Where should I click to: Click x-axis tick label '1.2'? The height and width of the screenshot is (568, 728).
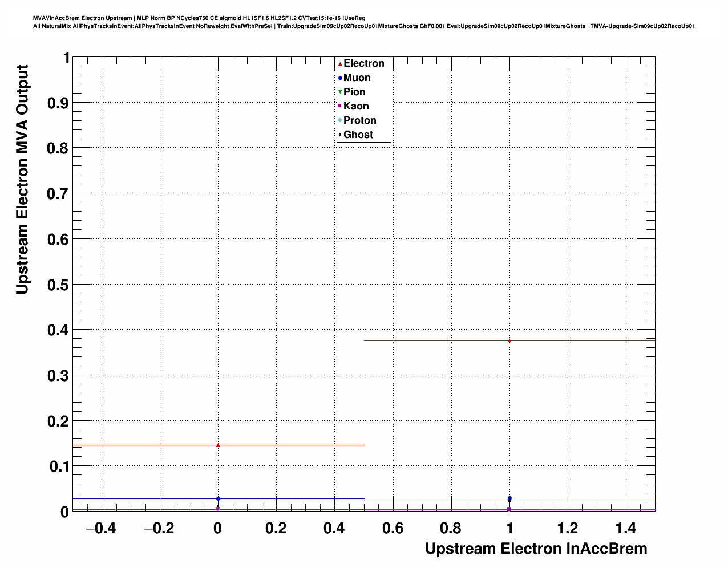point(568,529)
